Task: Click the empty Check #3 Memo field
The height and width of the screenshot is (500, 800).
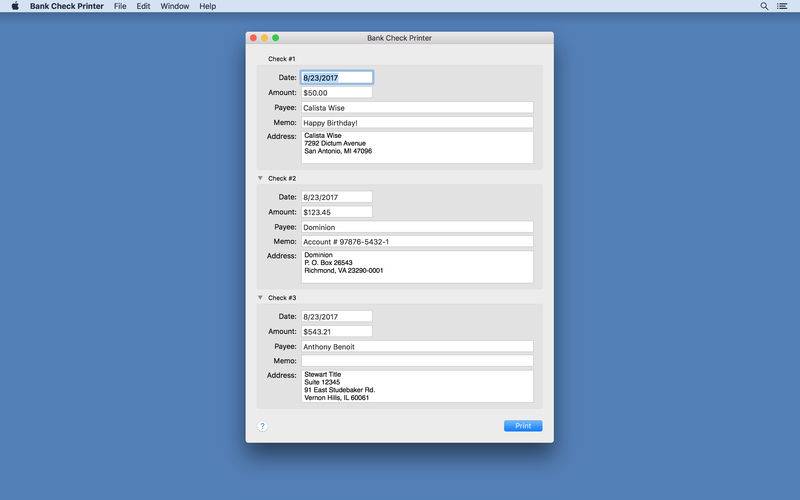Action: click(x=417, y=361)
